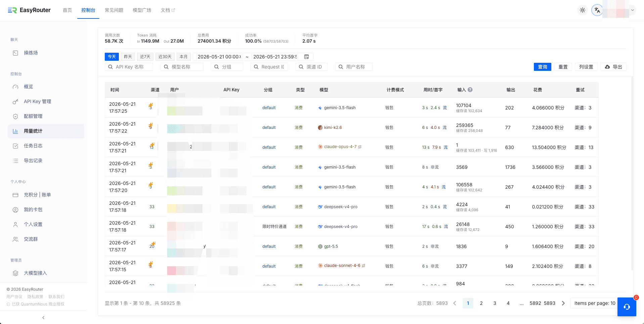Open API Key 管理 in the sidebar
This screenshot has height=324, width=644.
(x=46, y=101)
